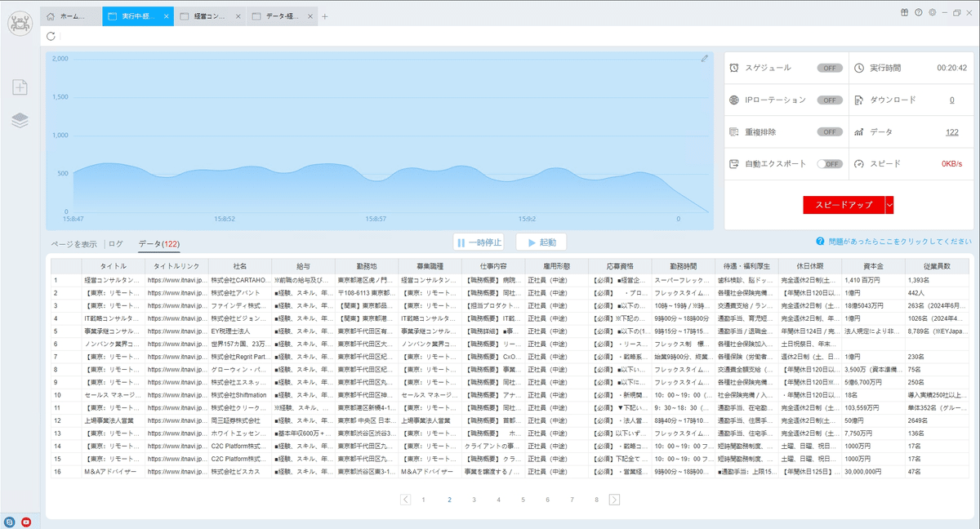Toggle the IPローテーション OFF switch
Image resolution: width=980 pixels, height=529 pixels.
(830, 100)
